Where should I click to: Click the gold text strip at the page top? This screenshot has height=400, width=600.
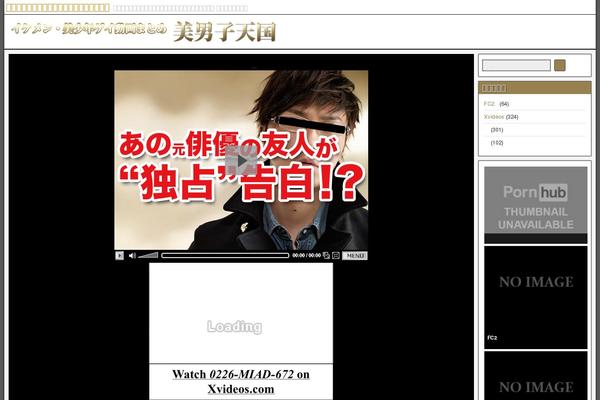point(58,8)
